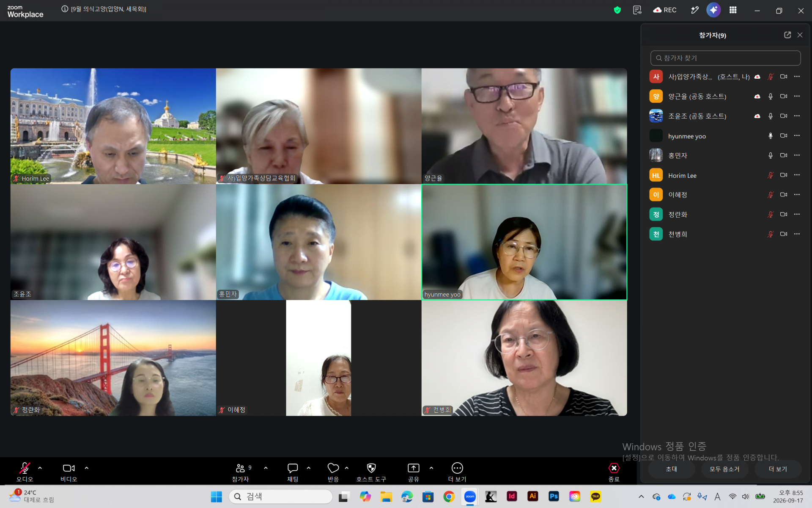Screen dimensions: 812x508
Task: Click Share screen (공유) icon
Action: point(413,472)
